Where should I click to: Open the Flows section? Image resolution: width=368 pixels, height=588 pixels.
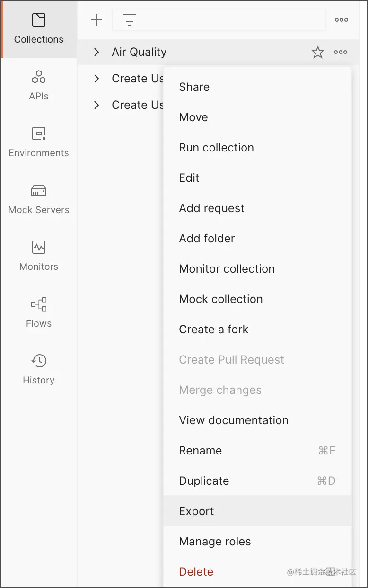(39, 313)
